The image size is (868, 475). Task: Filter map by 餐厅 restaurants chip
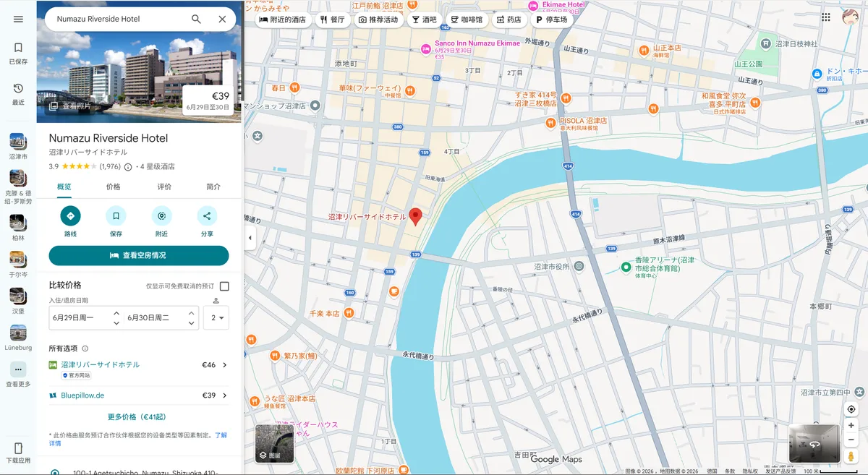click(x=332, y=20)
